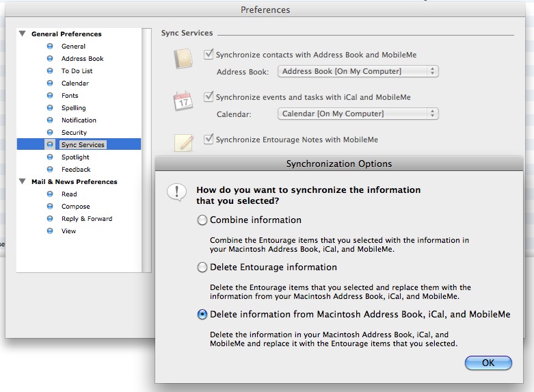Open the Calendar [On My Computer] dropdown
Viewport: 534px width, 392px height.
tap(358, 114)
